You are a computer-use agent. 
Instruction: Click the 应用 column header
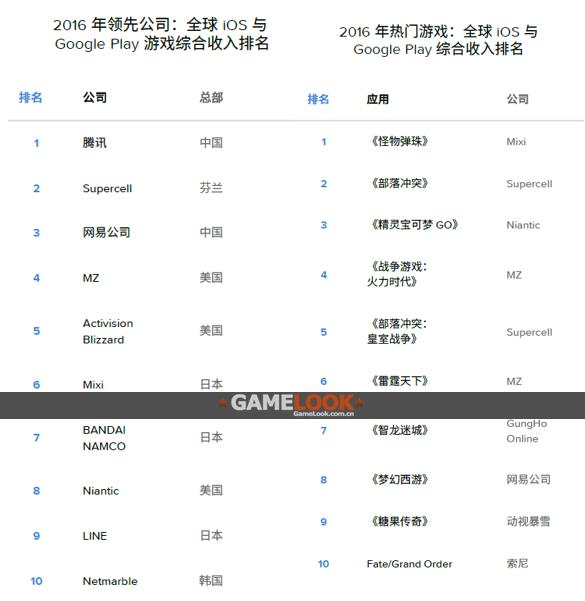click(378, 99)
